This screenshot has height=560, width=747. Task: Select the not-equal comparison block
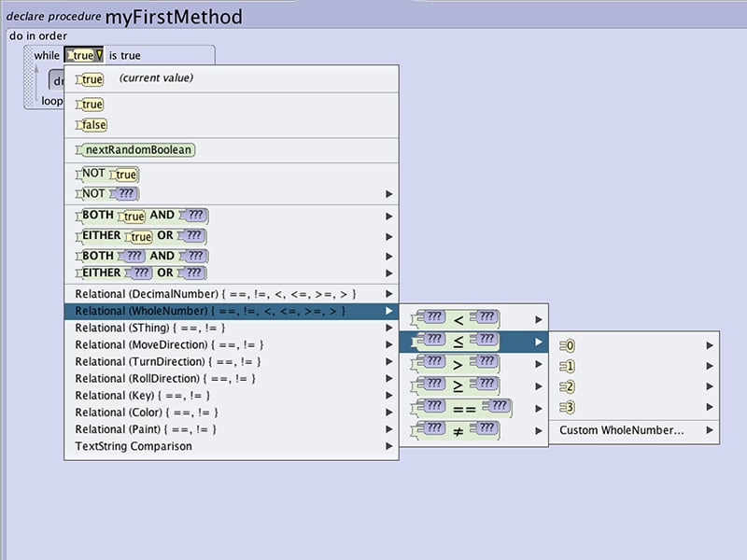pyautogui.click(x=459, y=431)
